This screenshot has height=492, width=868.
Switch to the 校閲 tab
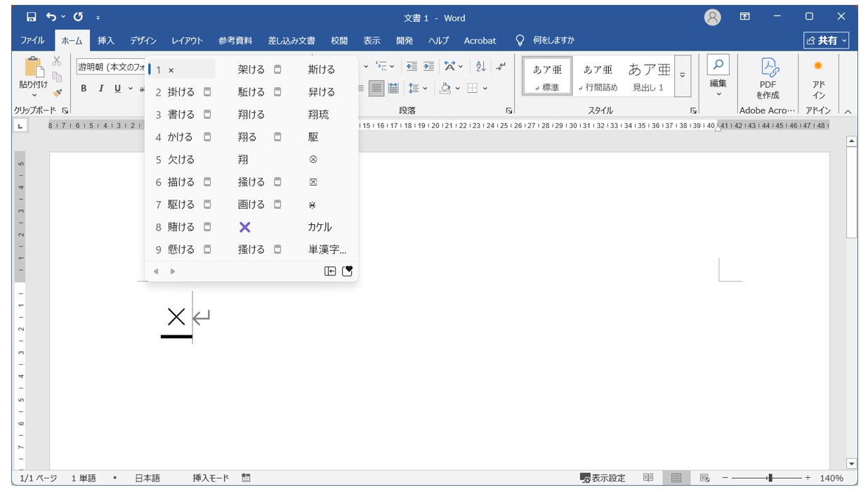339,41
